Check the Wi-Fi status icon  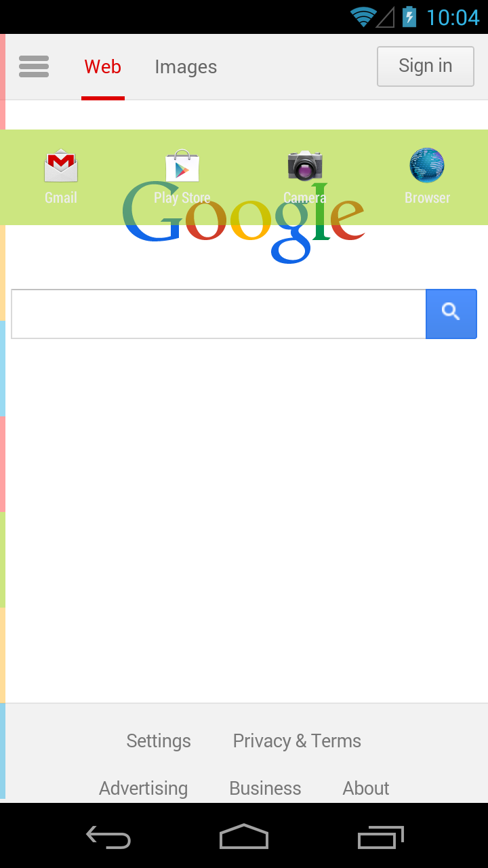pyautogui.click(x=363, y=17)
